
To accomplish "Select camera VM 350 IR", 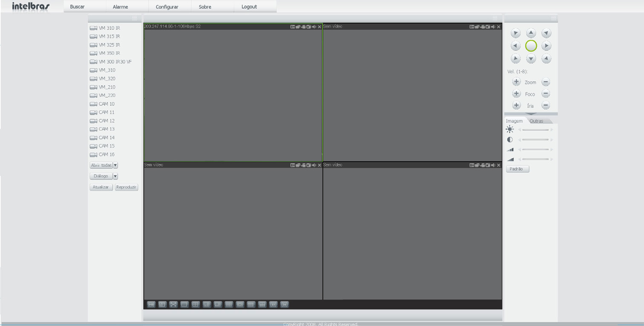I will point(105,53).
